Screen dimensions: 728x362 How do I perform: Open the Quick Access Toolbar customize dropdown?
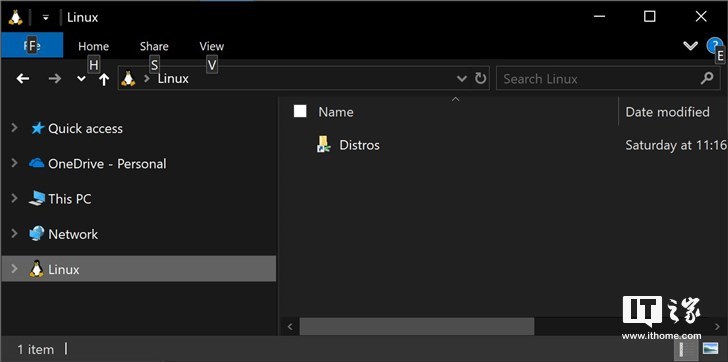click(46, 18)
